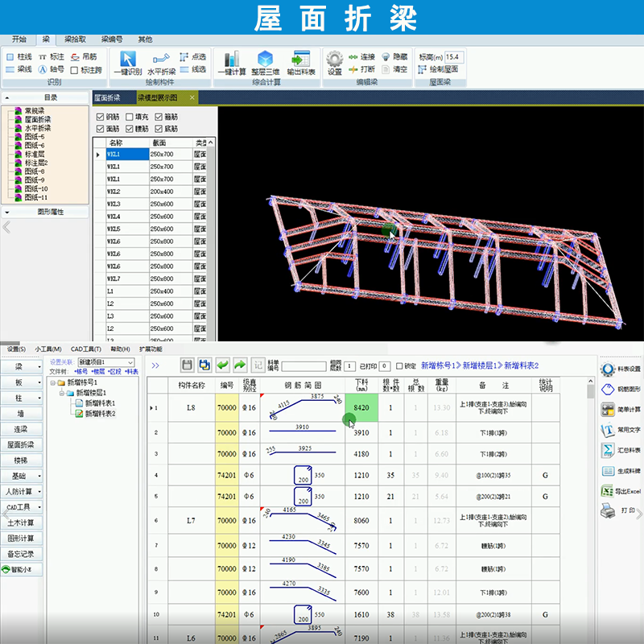Click the blue floppy save icon

click(204, 365)
